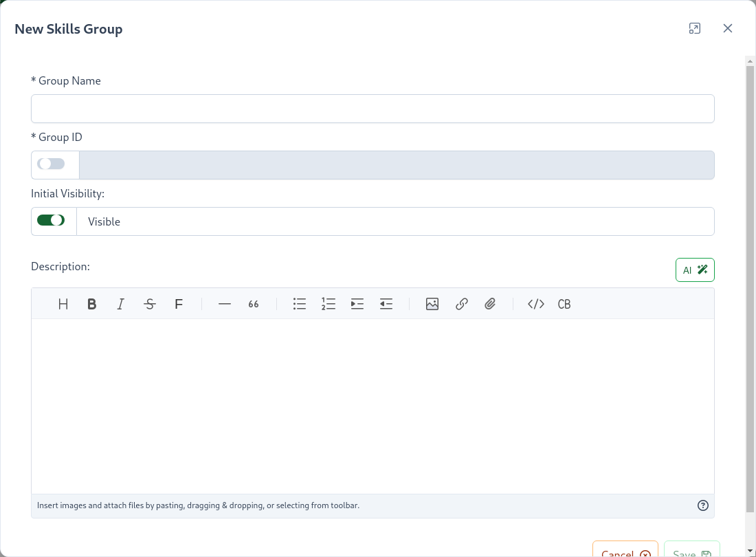Apply strikethrough text formatting
This screenshot has width=756, height=557.
tap(150, 304)
